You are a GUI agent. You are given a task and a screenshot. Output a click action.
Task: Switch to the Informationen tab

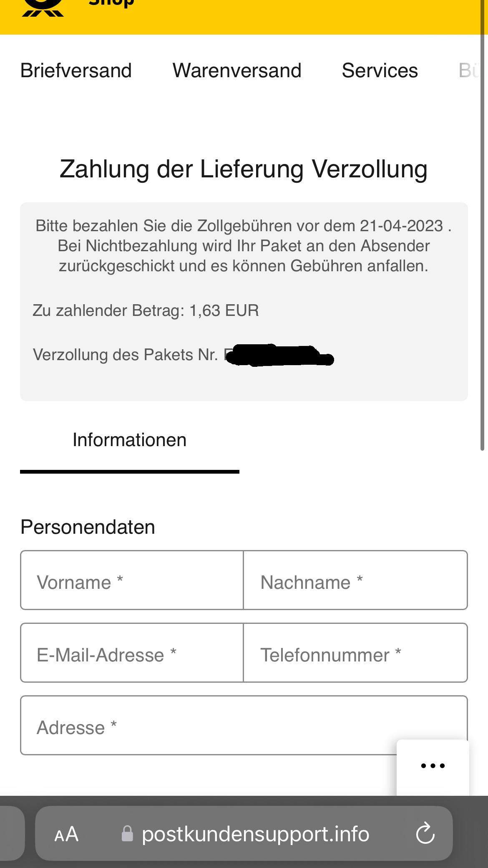[129, 439]
